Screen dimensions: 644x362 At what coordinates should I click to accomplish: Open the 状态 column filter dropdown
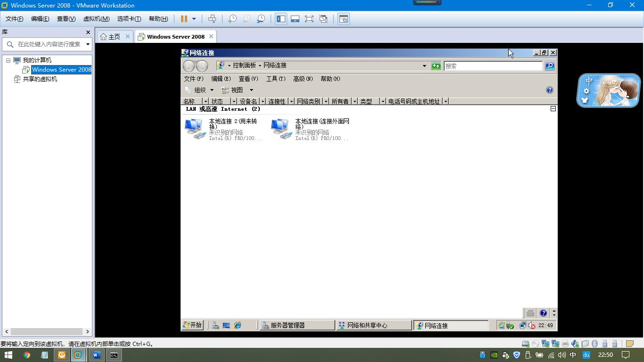pyautogui.click(x=233, y=101)
